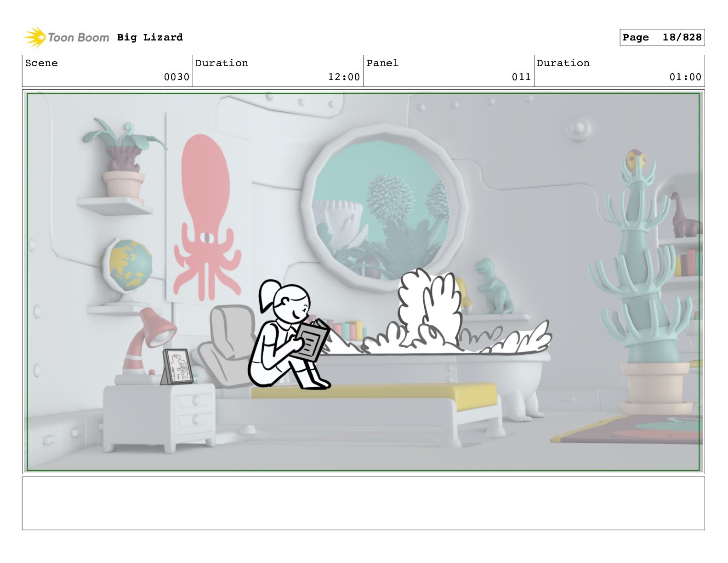
Task: Select scene number '0030'
Action: coord(177,77)
